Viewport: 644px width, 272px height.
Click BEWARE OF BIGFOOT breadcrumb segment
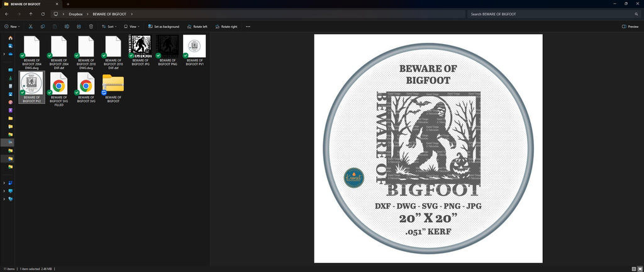[x=109, y=14]
